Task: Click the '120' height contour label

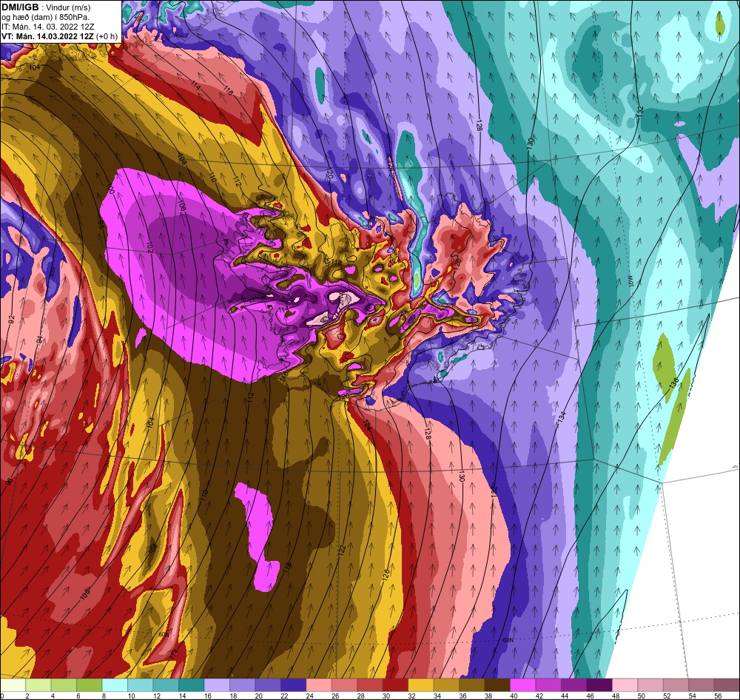Action: (x=329, y=175)
